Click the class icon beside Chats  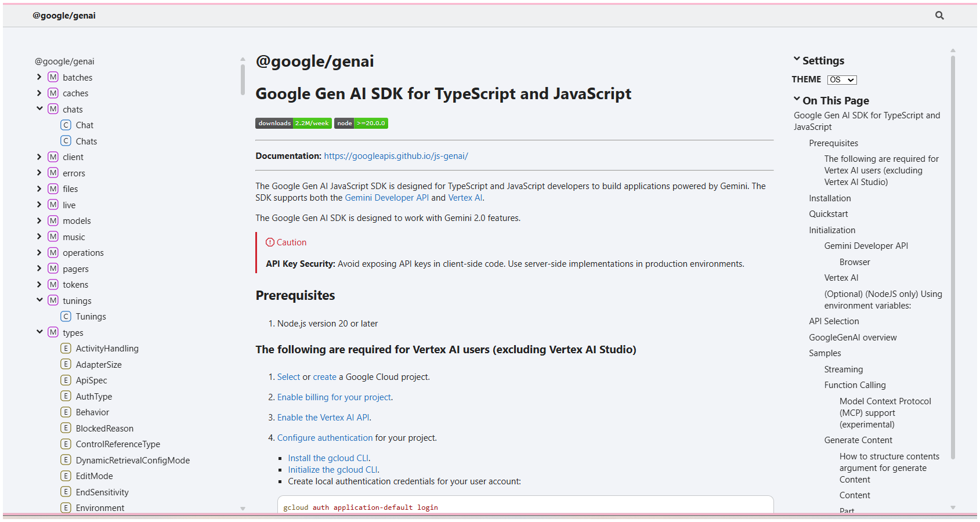pos(66,141)
